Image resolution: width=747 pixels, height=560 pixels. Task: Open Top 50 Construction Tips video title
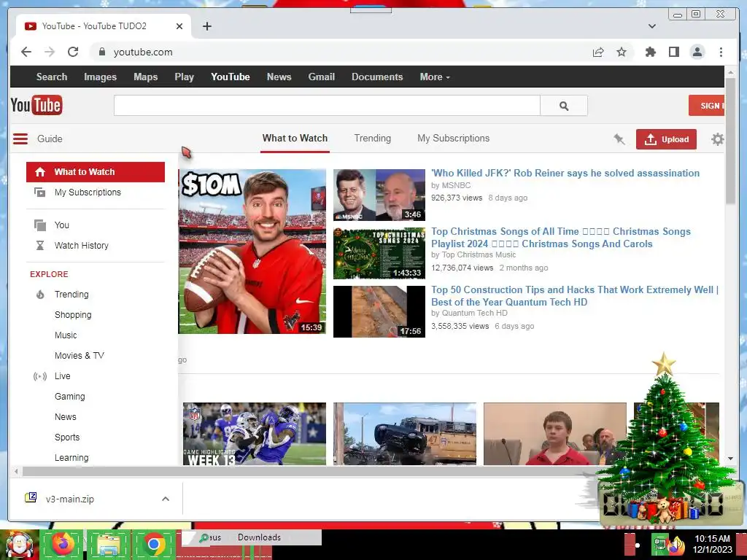(x=575, y=296)
